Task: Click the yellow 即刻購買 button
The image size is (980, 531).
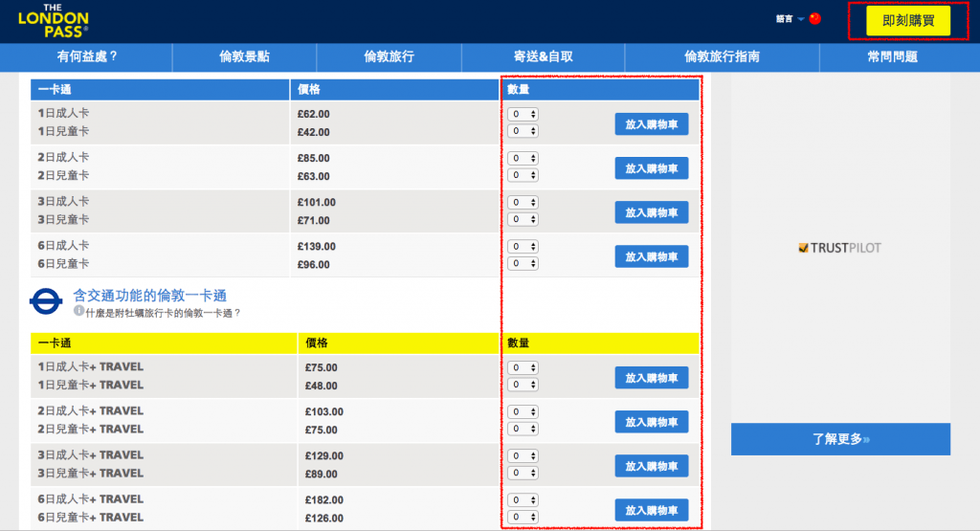Action: (908, 21)
